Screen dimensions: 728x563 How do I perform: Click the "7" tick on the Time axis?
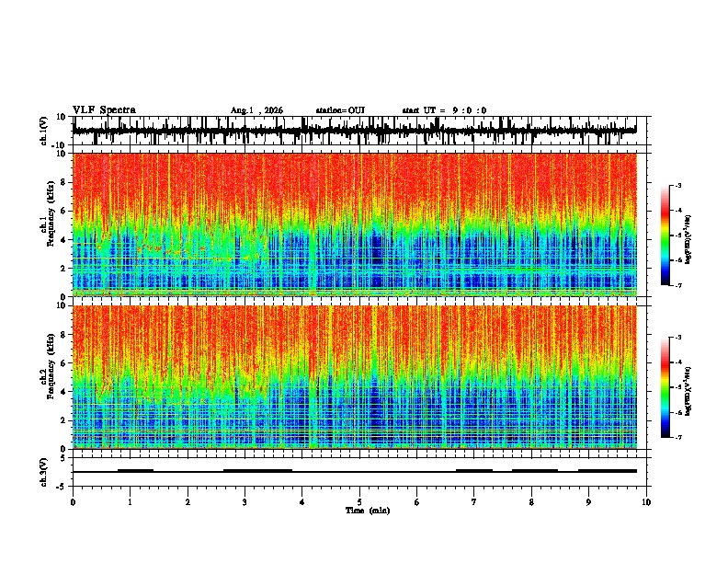[x=474, y=502]
